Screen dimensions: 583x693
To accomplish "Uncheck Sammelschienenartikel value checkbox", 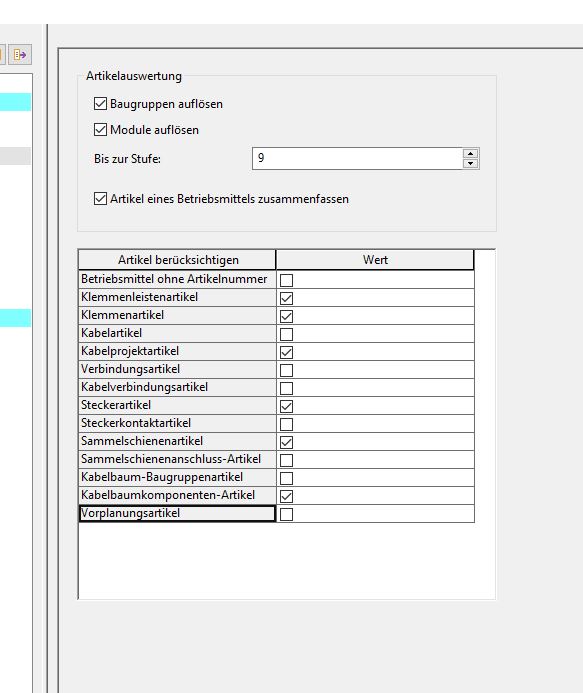I will (x=286, y=442).
